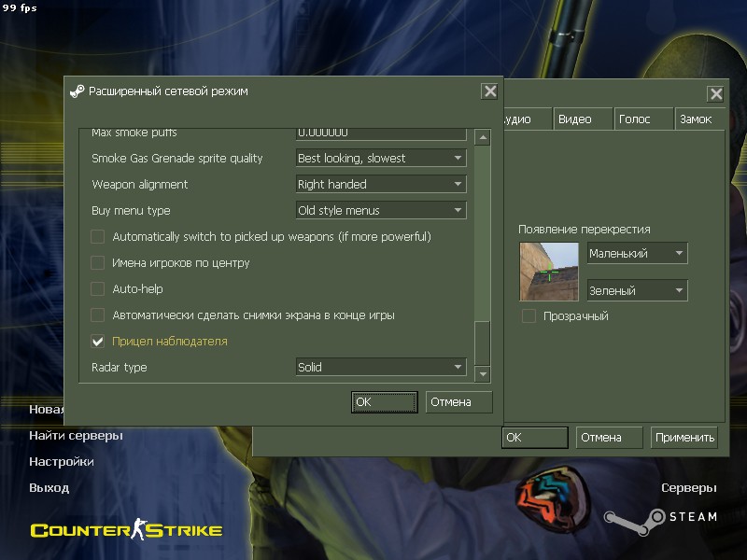Click the scrollbar thumb in settings list

point(483,343)
